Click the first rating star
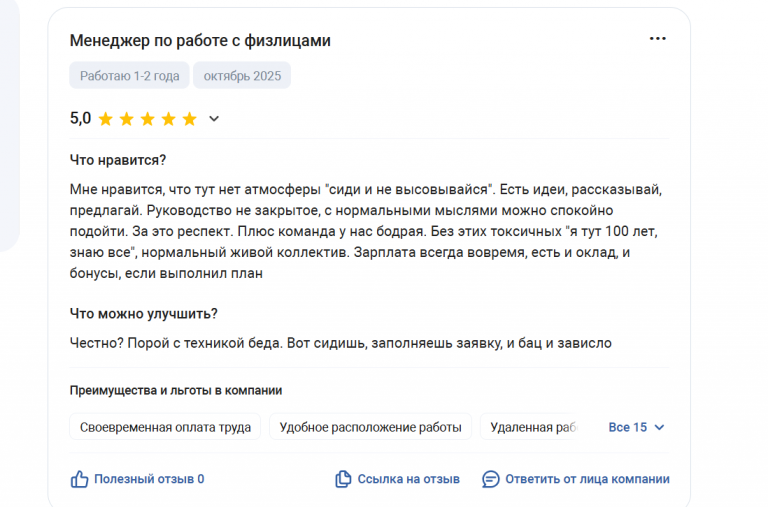This screenshot has height=507, width=768. point(106,119)
